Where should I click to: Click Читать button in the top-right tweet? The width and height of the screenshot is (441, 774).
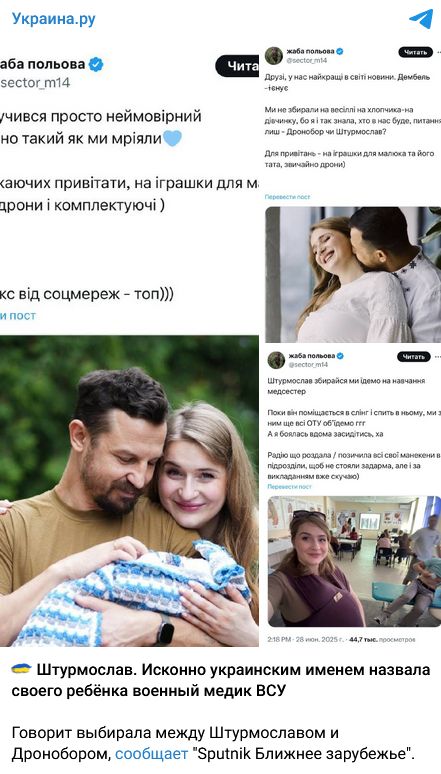[415, 52]
